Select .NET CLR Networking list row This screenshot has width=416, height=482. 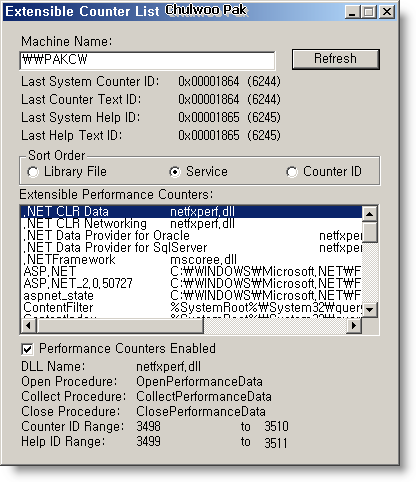click(x=191, y=224)
